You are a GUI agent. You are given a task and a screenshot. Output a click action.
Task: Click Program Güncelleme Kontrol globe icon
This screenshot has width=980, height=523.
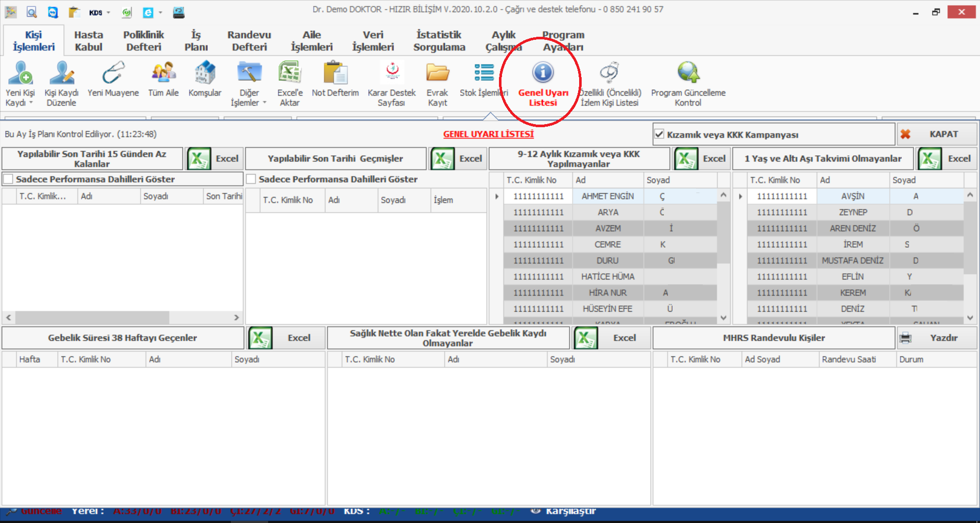tap(688, 73)
